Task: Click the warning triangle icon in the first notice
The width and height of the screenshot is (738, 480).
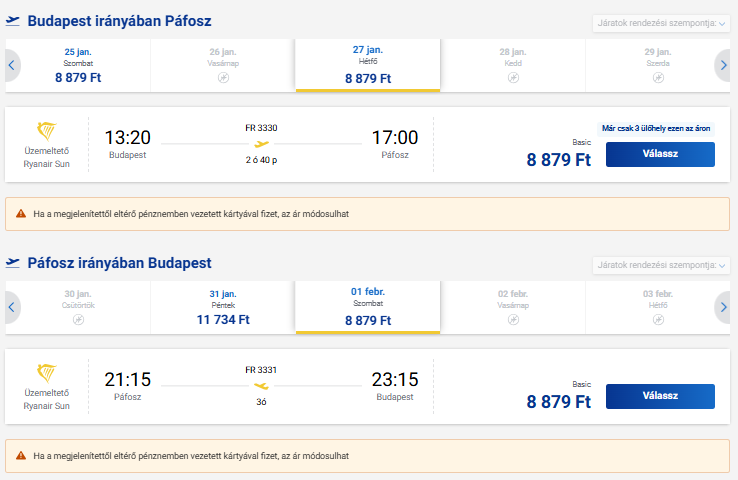Action: [21, 213]
